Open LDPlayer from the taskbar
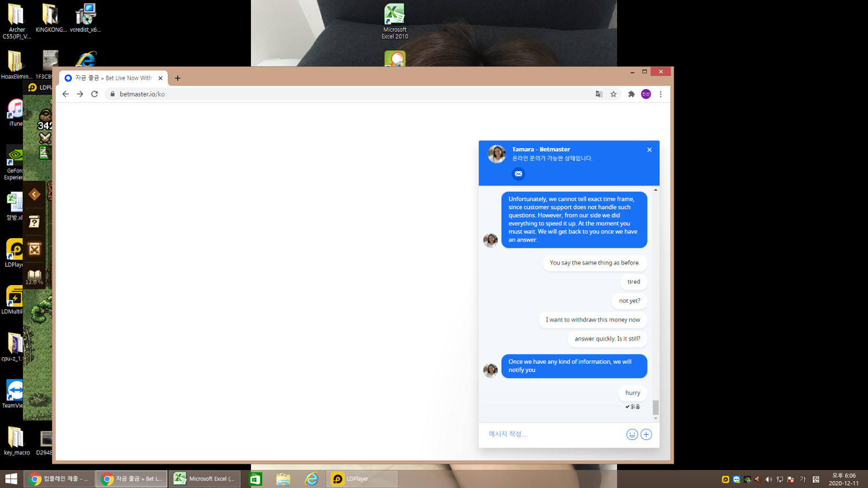 point(362,479)
